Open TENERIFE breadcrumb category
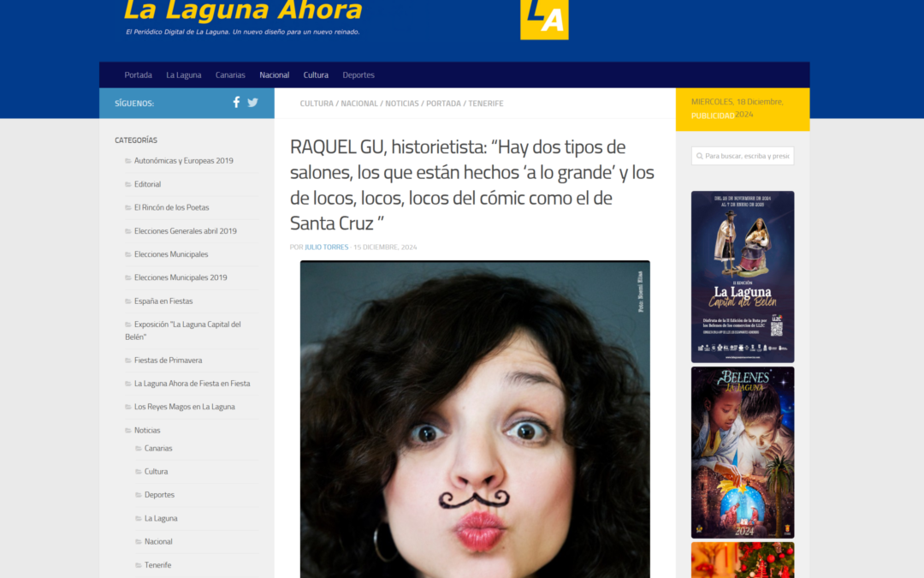 (x=486, y=104)
